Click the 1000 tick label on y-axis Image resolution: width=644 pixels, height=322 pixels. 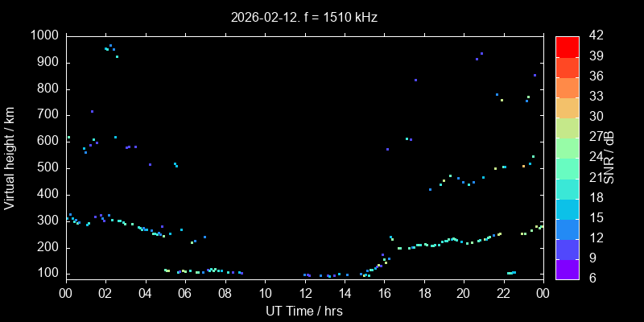pyautogui.click(x=43, y=36)
